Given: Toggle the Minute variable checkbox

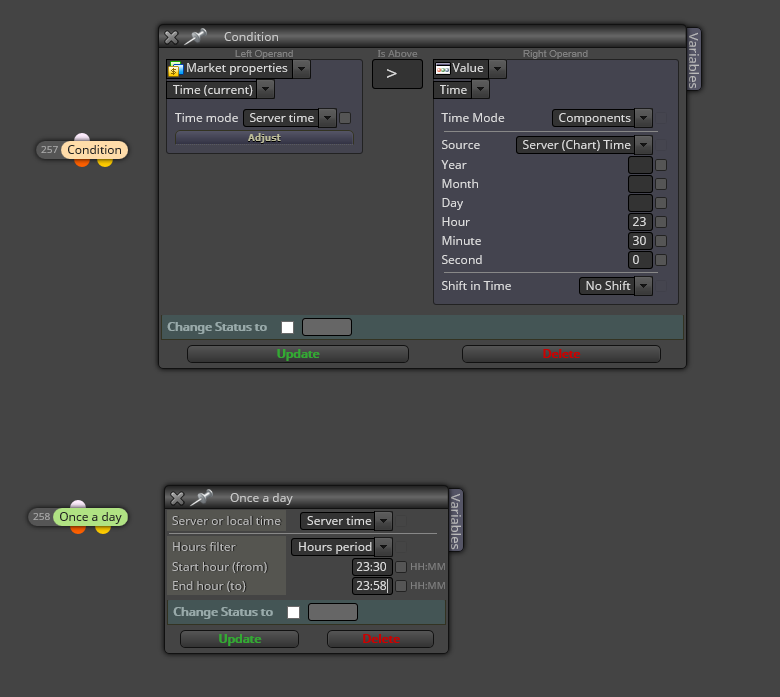Looking at the screenshot, I should tap(661, 241).
